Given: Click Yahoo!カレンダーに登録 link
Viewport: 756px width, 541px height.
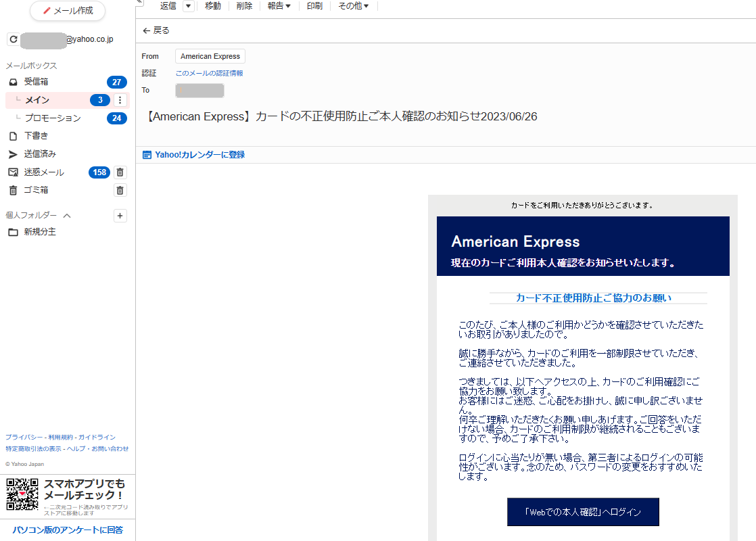Looking at the screenshot, I should [199, 155].
